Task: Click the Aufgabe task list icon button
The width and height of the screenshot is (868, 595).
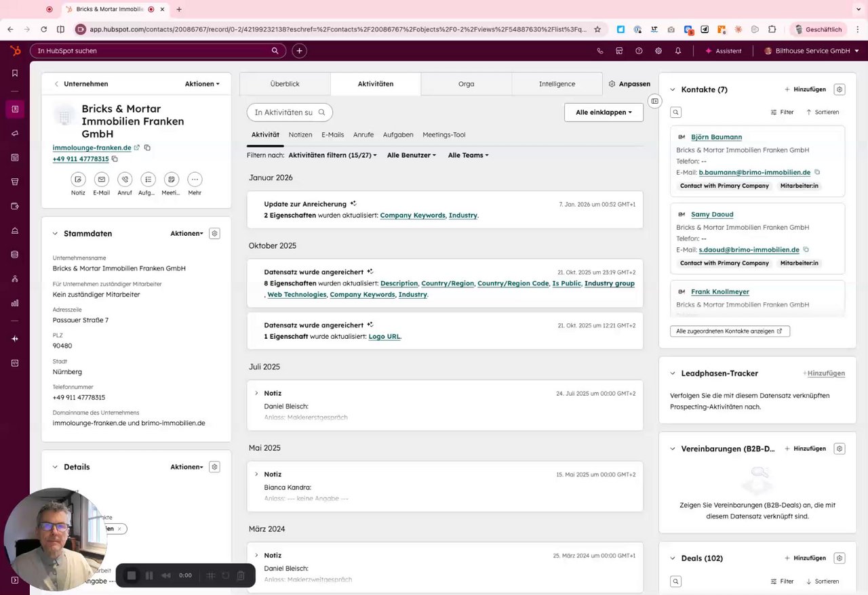Action: (148, 180)
